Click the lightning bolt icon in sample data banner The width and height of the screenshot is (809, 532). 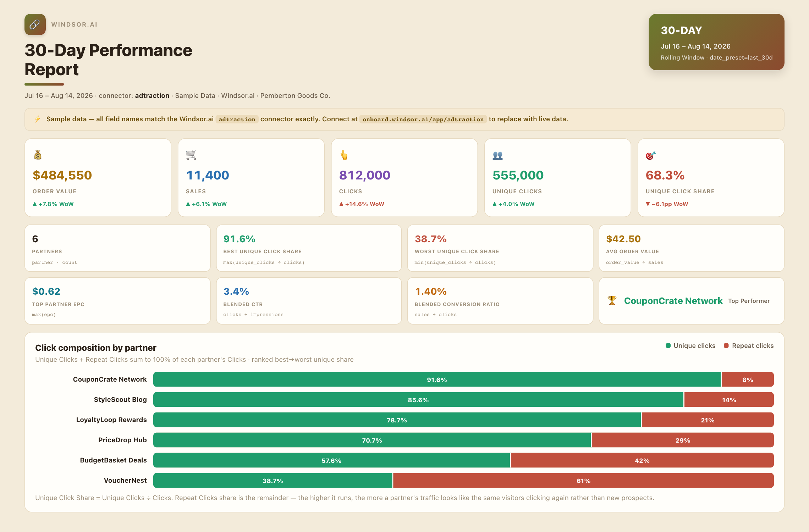[37, 119]
